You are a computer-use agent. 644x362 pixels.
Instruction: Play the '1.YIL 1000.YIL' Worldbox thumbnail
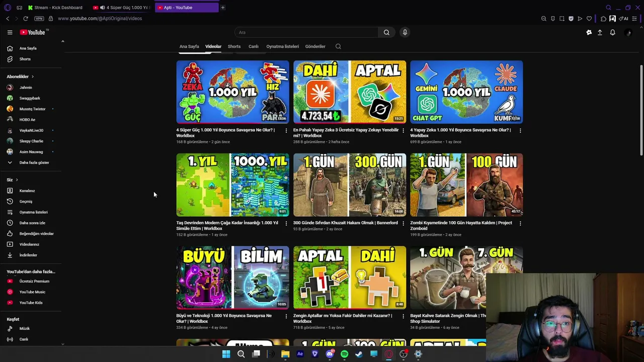tap(232, 185)
